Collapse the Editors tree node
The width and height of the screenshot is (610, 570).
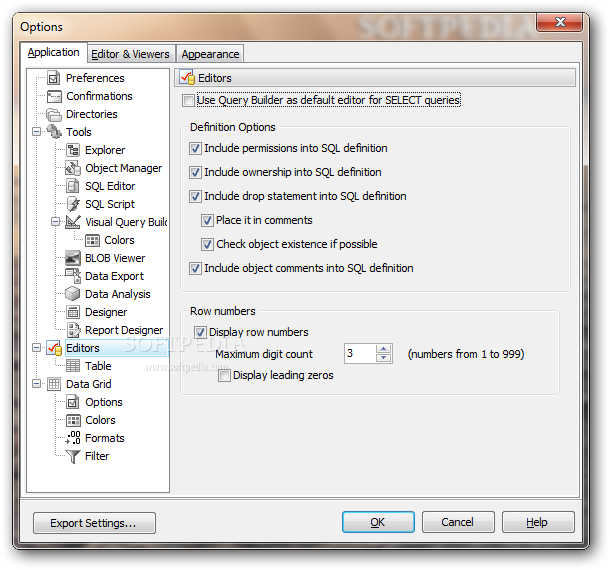(x=37, y=348)
